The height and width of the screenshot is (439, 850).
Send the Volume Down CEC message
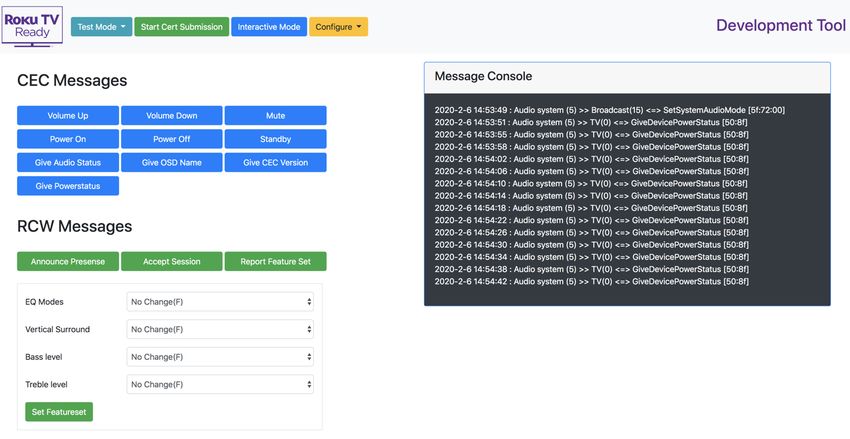pyautogui.click(x=171, y=115)
